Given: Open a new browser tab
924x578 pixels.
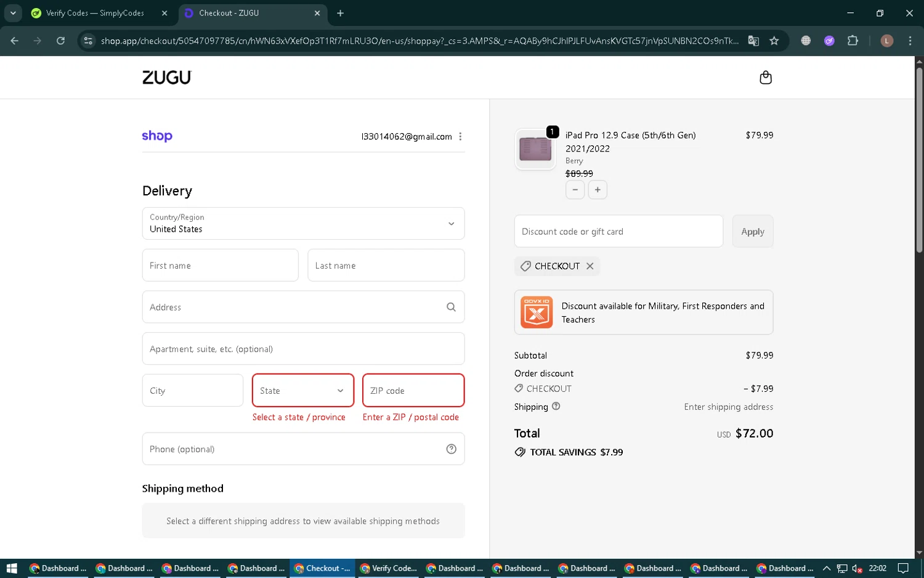Looking at the screenshot, I should pos(340,13).
